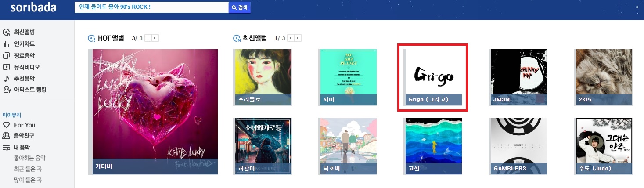Image resolution: width=644 pixels, height=188 pixels.
Task: Click the For You heart icon
Action: pos(6,125)
